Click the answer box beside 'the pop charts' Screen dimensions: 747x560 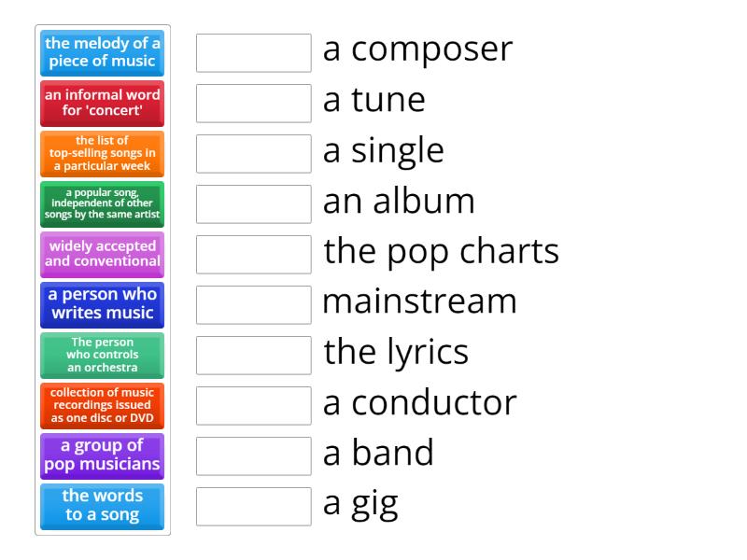click(x=253, y=254)
